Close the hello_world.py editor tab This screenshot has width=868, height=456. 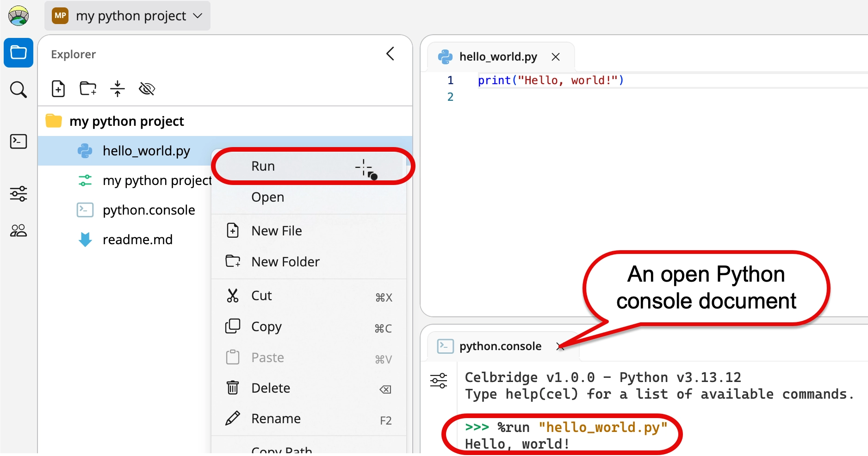[556, 57]
